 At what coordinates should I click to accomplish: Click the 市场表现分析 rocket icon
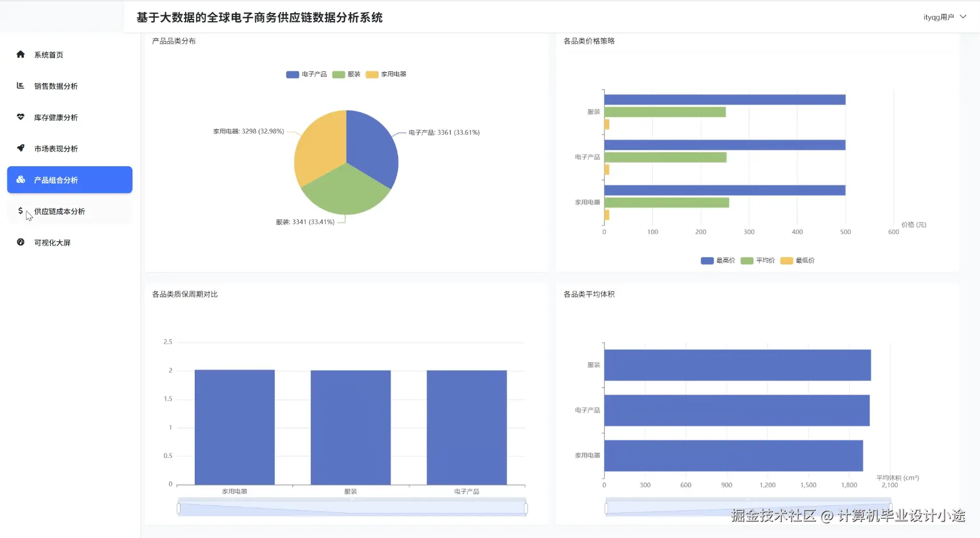coord(21,148)
